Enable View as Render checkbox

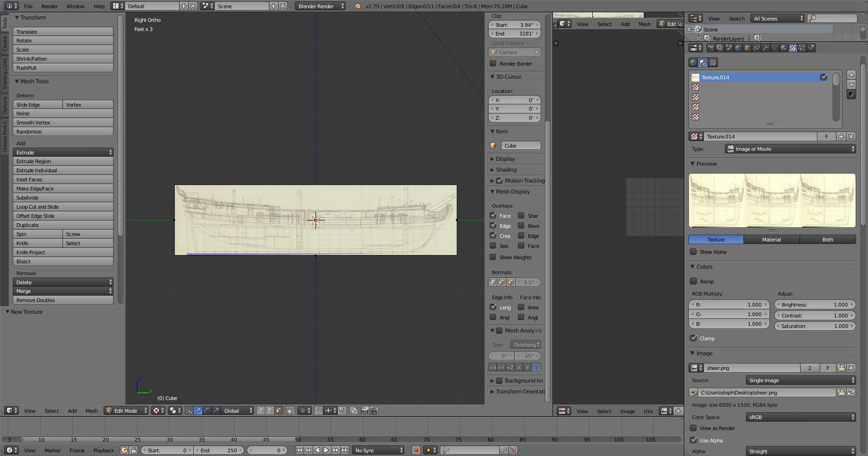[693, 428]
